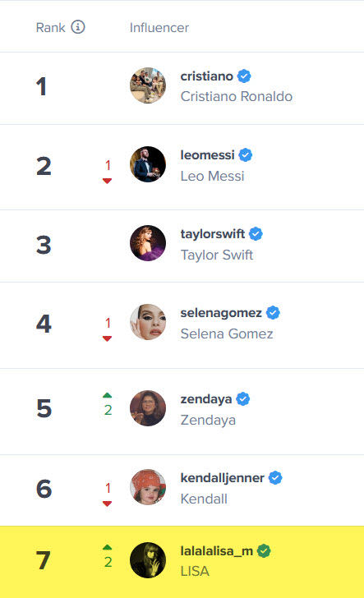Click the Kendall avatar with orange bandana
364x598 pixels.
coord(148,487)
